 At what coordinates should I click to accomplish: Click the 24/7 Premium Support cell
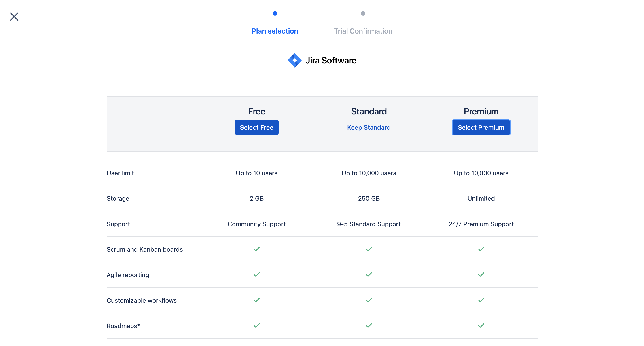point(481,224)
